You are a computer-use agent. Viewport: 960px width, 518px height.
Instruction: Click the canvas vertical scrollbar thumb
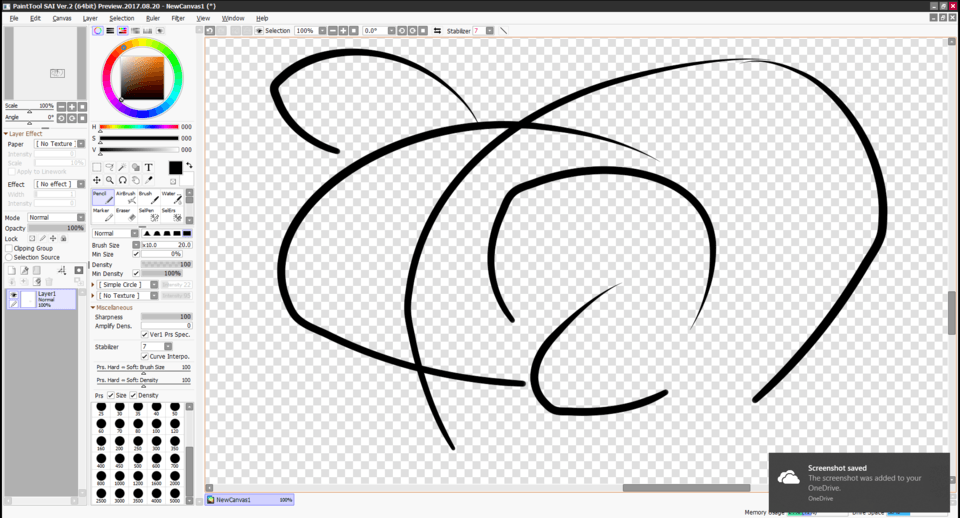coord(951,313)
